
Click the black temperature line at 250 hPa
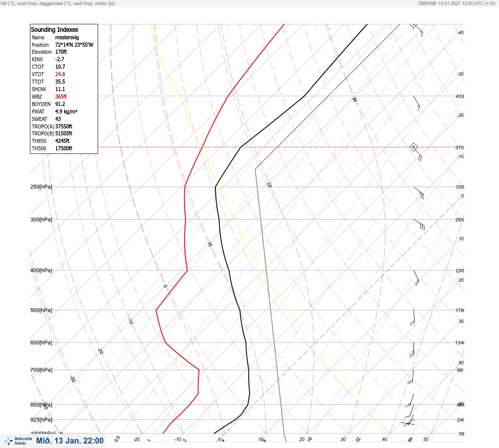pos(215,187)
